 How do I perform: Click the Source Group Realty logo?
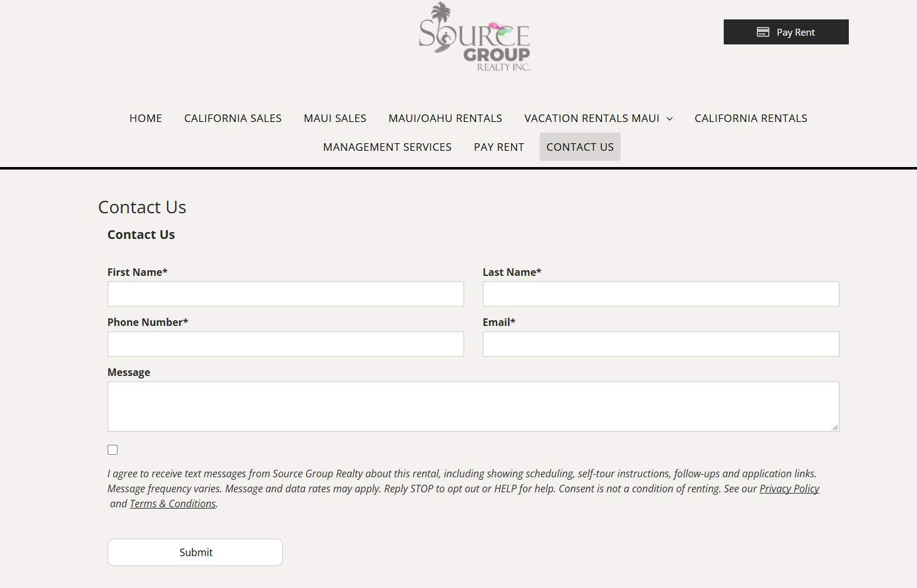click(475, 36)
